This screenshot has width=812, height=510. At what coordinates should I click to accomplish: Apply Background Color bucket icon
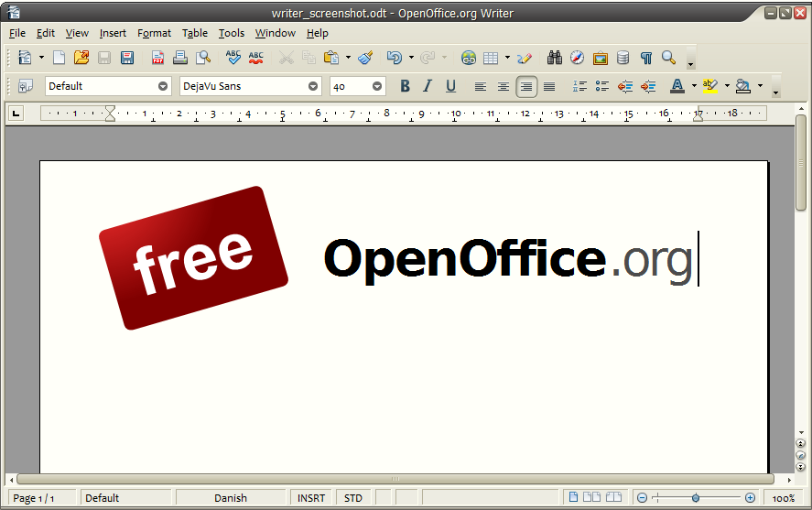pos(743,86)
